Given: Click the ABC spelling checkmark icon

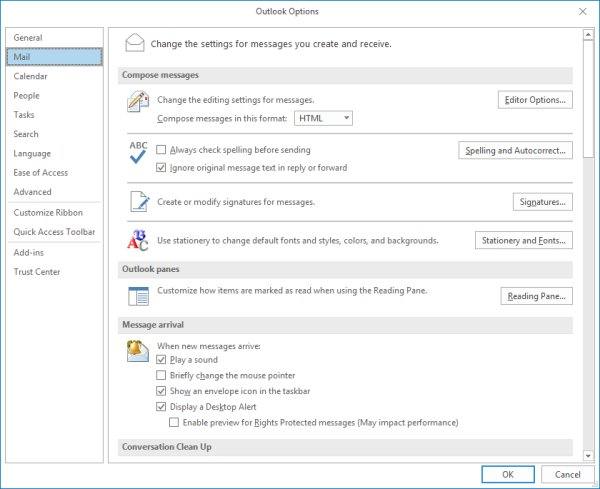Looking at the screenshot, I should pos(138,152).
